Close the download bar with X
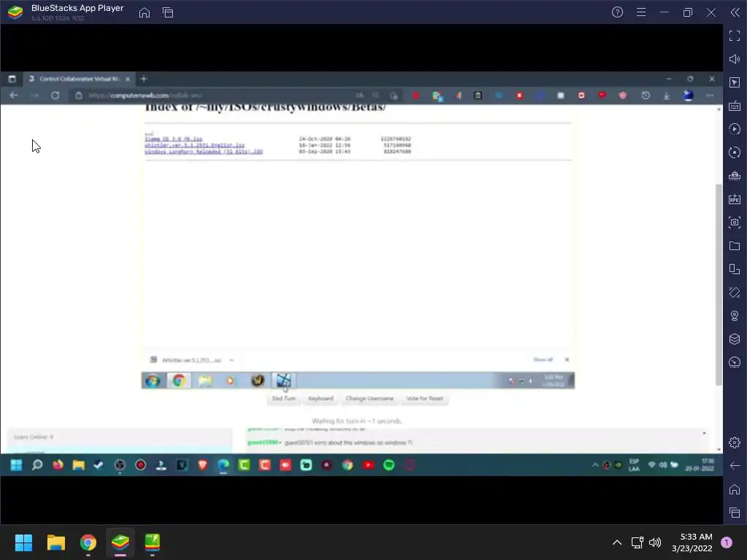The image size is (747, 560). 567,359
